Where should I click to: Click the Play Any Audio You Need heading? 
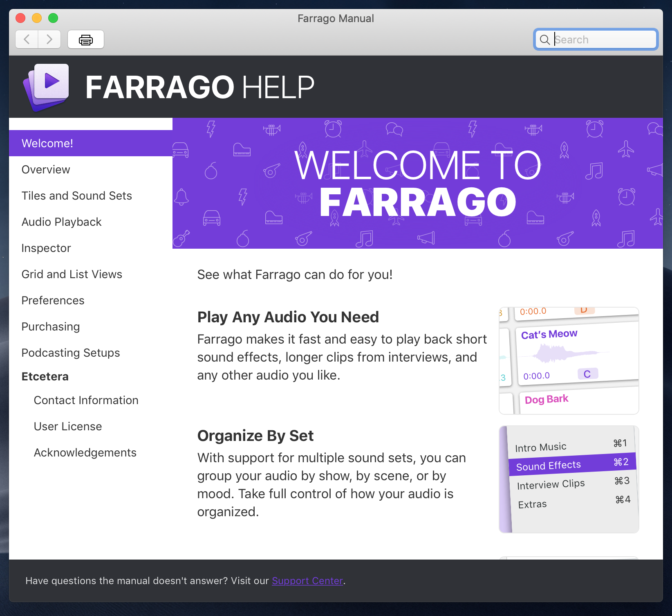(288, 317)
